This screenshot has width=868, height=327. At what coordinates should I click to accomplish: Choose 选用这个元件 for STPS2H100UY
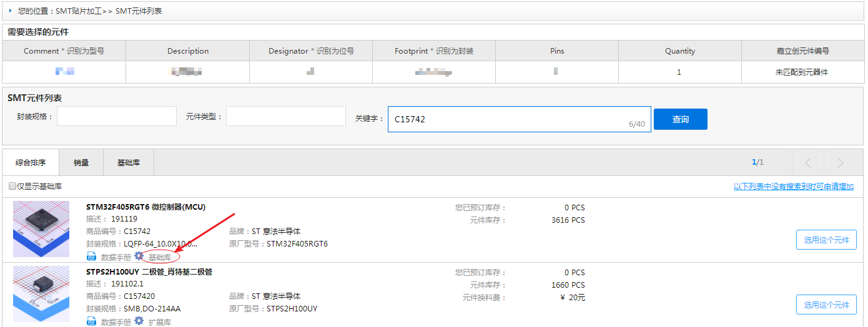[x=826, y=305]
